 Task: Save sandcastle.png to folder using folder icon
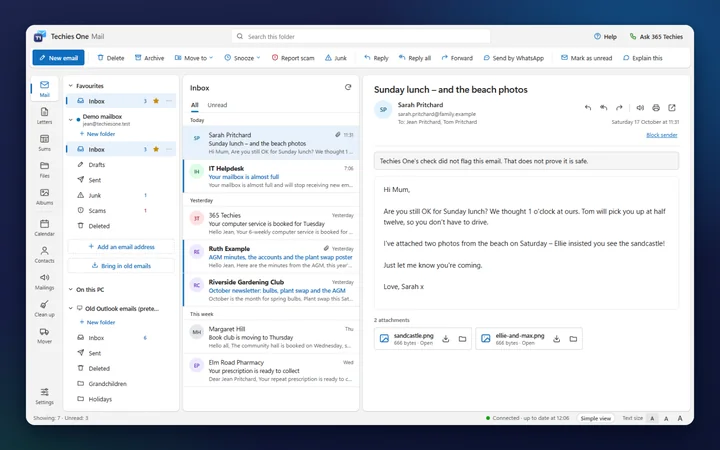pyautogui.click(x=462, y=339)
